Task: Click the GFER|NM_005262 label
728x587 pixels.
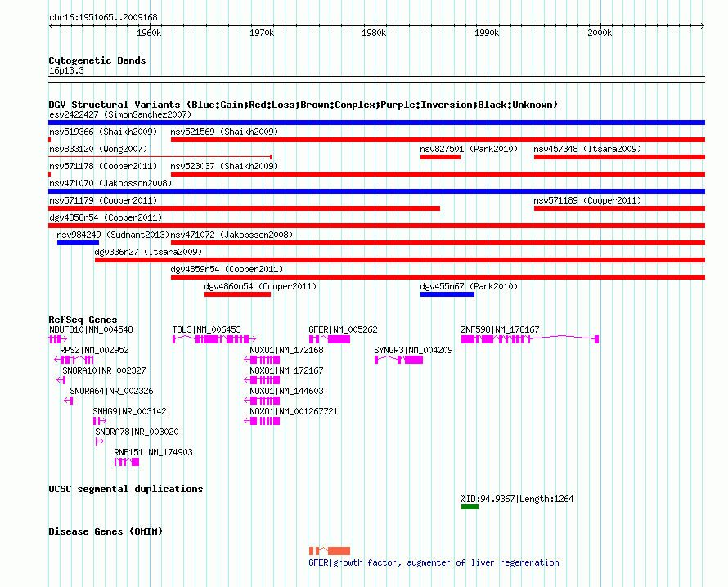Action: pyautogui.click(x=343, y=329)
